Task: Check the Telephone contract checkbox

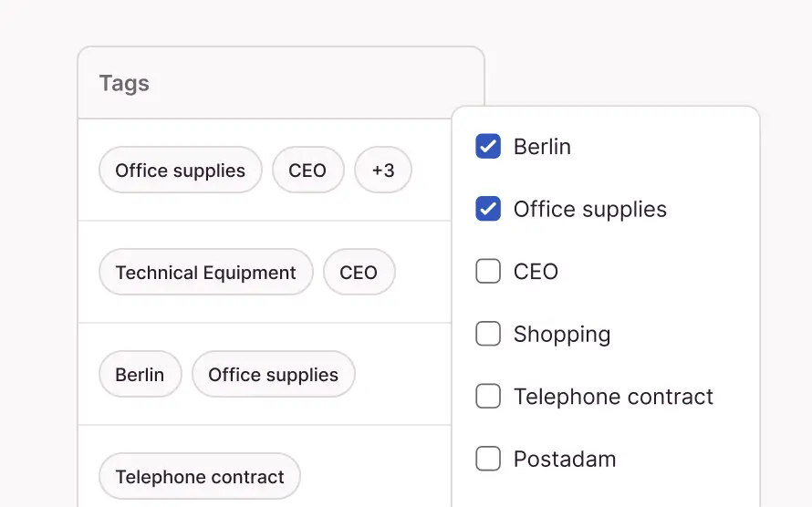Action: 488,397
